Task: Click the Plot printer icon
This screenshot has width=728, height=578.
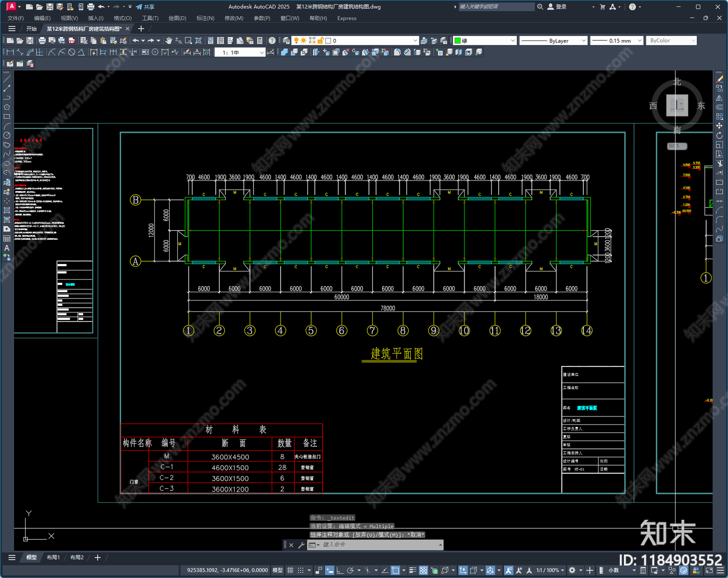Action: [42, 41]
